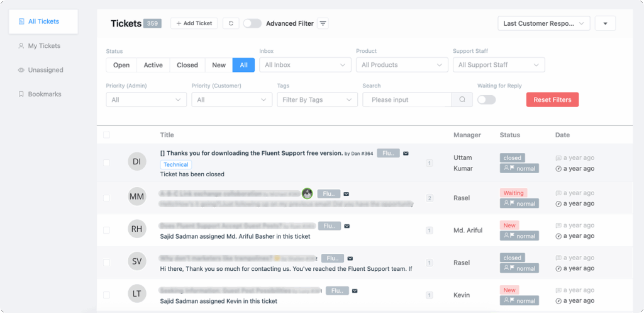The image size is (644, 313).
Task: Click the Date column header
Action: coord(562,135)
